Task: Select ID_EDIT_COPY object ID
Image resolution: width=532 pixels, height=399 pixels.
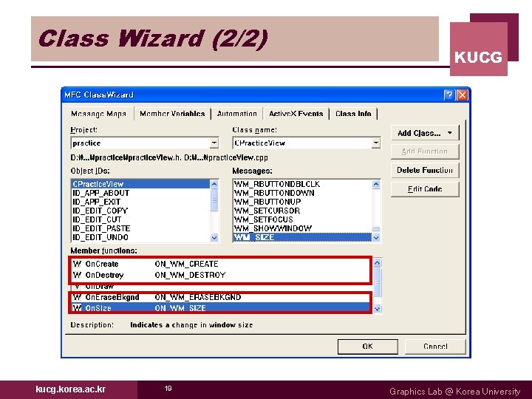Action: pyautogui.click(x=141, y=211)
